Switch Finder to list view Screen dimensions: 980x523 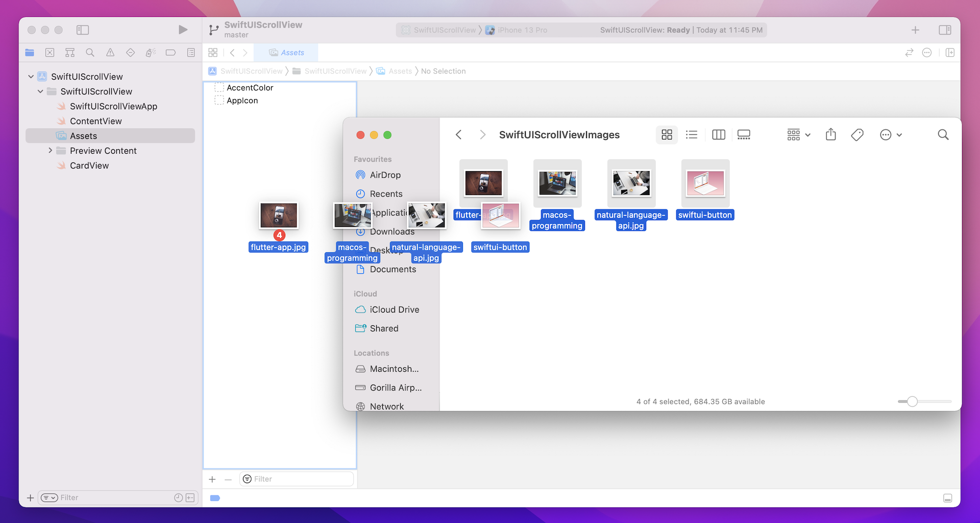point(692,134)
